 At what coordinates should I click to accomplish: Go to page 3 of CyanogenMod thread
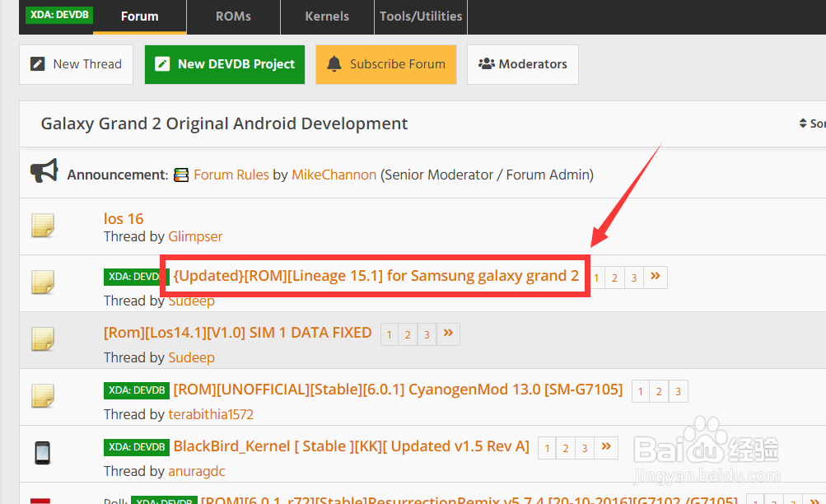tap(678, 391)
